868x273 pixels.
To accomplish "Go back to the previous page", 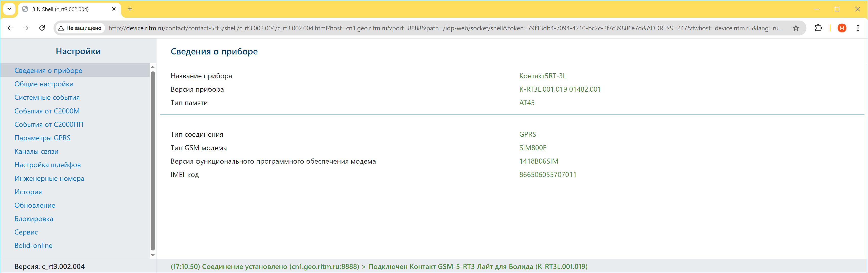I will (10, 28).
